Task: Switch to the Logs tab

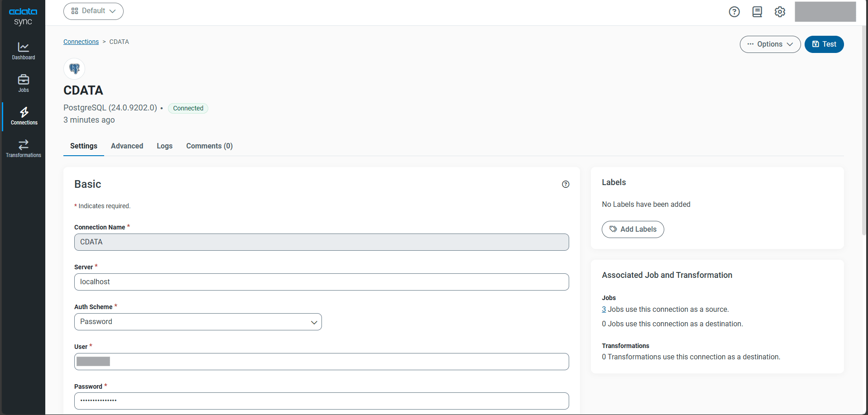Action: [x=164, y=146]
